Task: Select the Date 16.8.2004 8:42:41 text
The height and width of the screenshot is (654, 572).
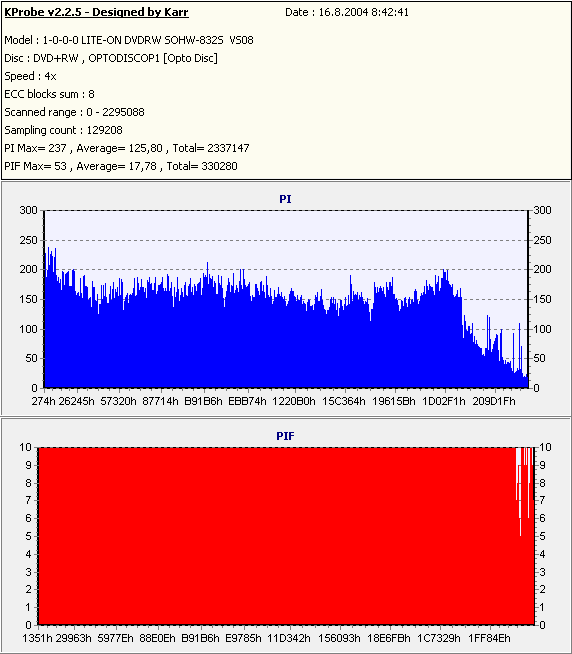Action: click(347, 12)
